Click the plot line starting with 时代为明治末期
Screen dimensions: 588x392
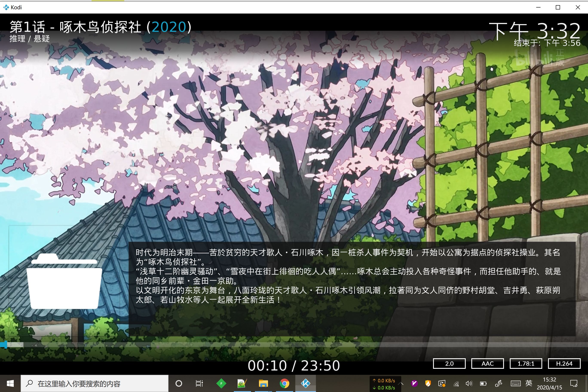[x=348, y=253]
